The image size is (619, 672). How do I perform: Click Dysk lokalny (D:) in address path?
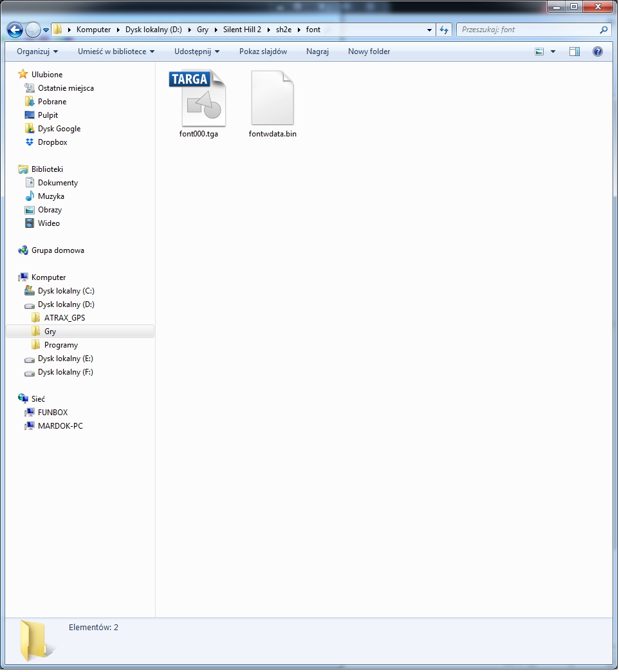[153, 30]
